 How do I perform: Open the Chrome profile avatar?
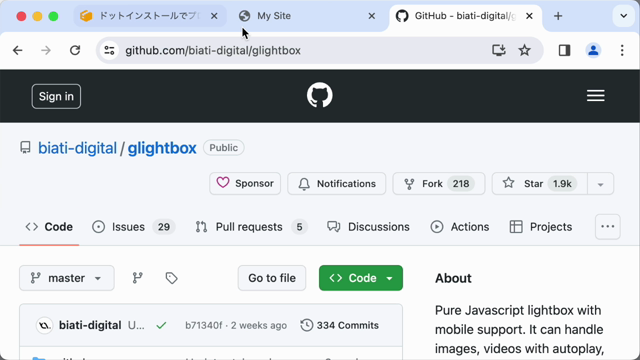coord(593,50)
